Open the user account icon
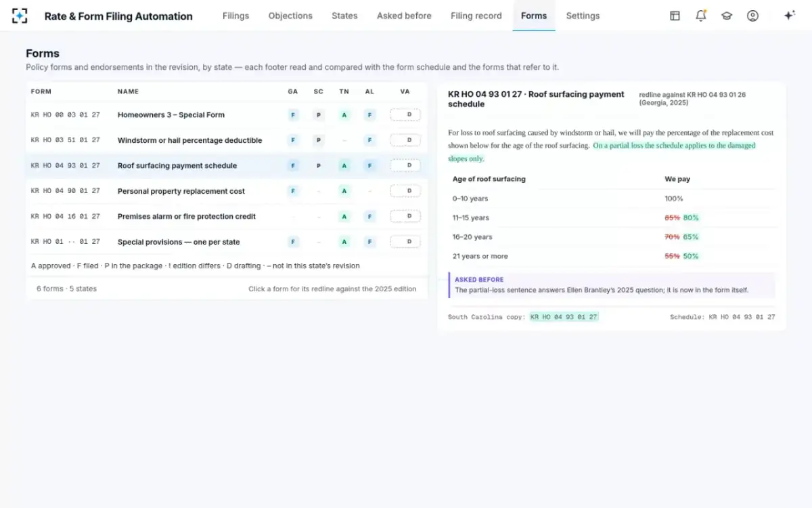 click(752, 16)
